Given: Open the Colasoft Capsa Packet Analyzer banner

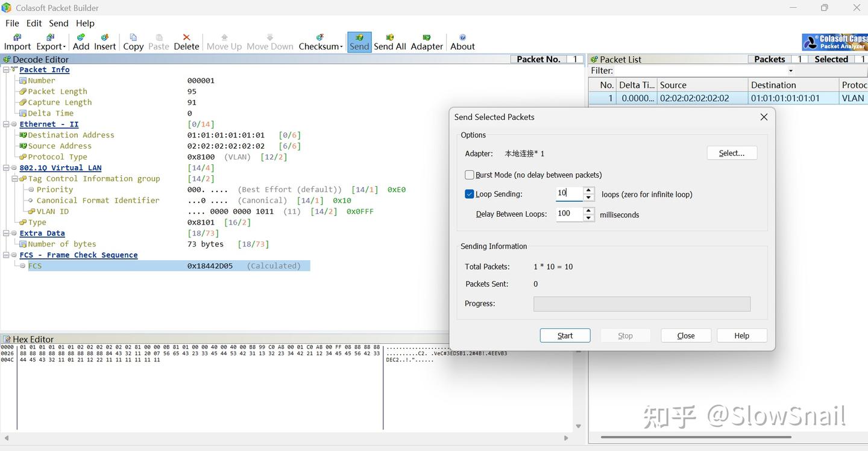Looking at the screenshot, I should pyautogui.click(x=835, y=42).
